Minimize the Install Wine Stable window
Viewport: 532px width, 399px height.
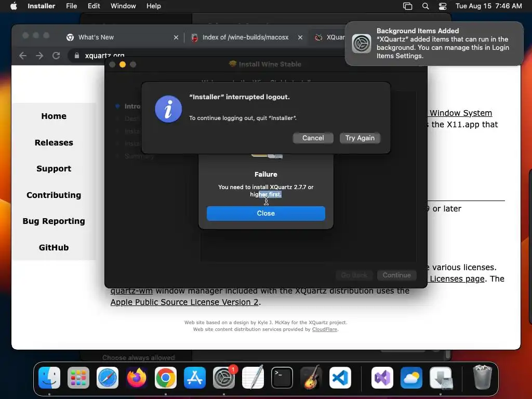123,64
